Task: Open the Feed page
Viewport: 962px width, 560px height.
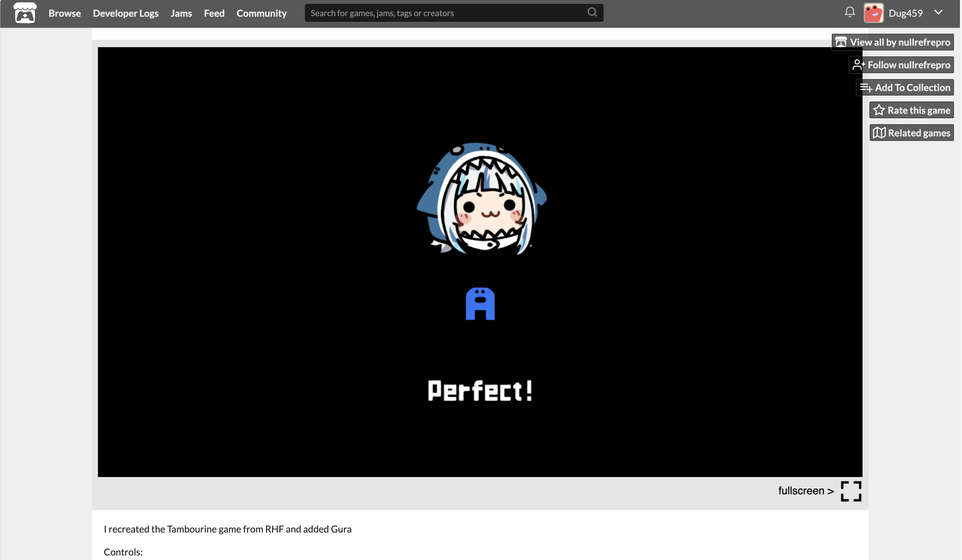Action: [x=214, y=13]
